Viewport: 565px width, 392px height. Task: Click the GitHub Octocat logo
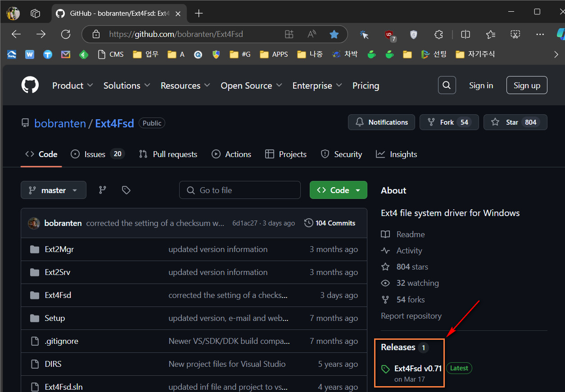[x=30, y=85]
